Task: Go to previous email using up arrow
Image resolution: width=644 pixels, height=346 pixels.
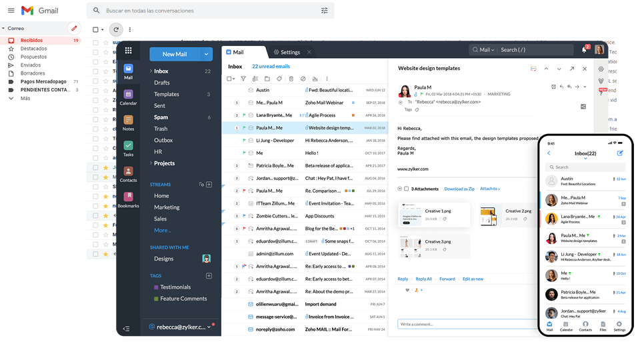Action: click(546, 69)
